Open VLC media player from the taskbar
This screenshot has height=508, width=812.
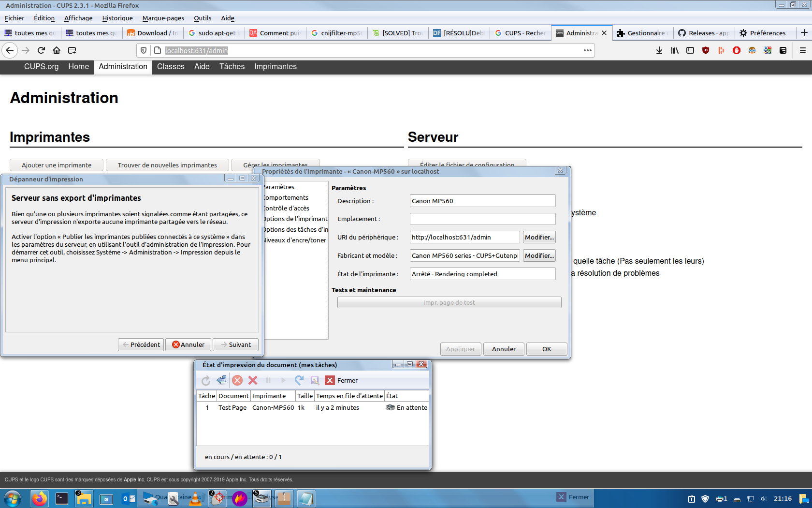point(196,498)
